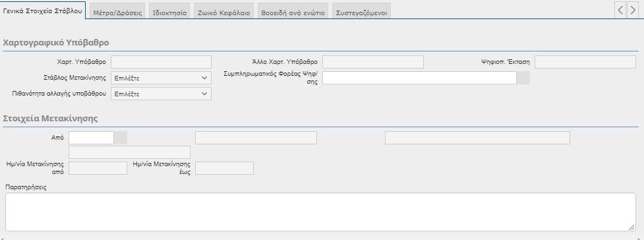Open lookup button next to Από field

pos(121,138)
